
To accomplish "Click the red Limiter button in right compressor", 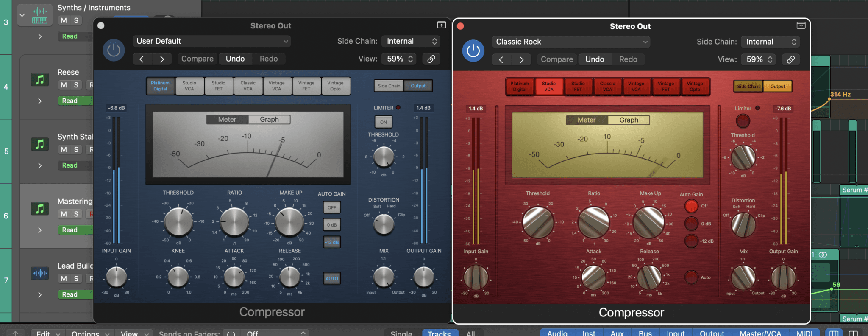I will [743, 121].
